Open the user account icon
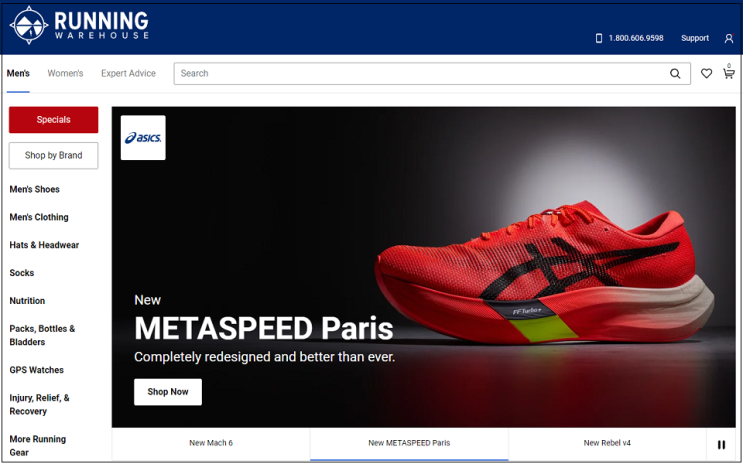Screen dimensions: 743x464 click(x=729, y=38)
